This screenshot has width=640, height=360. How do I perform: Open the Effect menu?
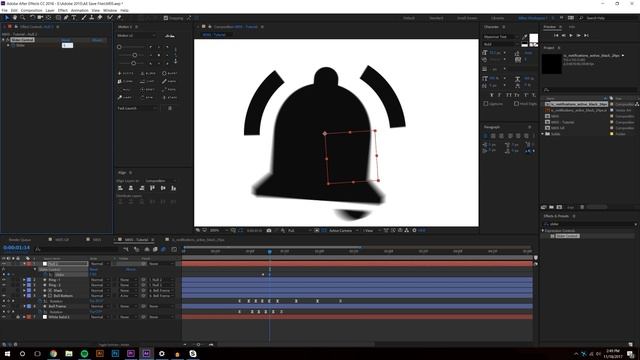coord(62,10)
